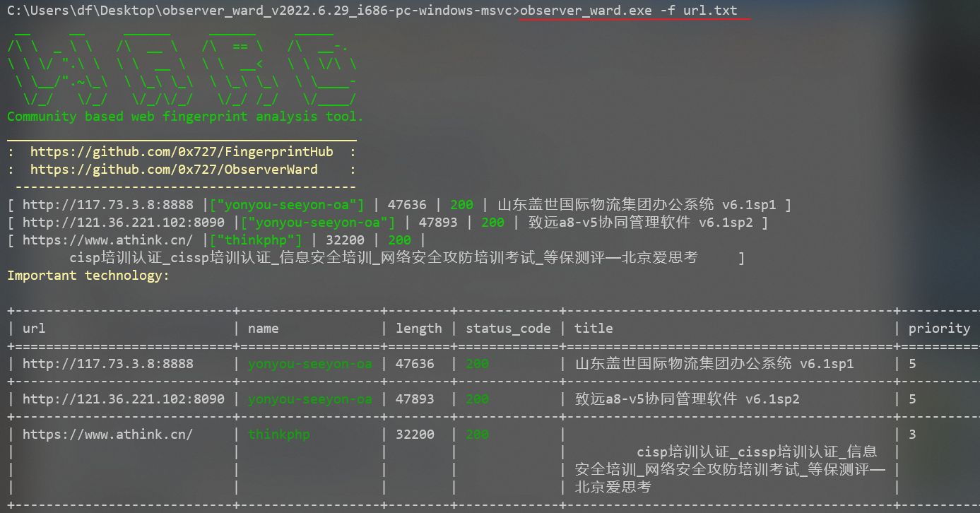Click priority value 3 in athink.cn row
Screen dimensions: 980x513
tap(912, 435)
